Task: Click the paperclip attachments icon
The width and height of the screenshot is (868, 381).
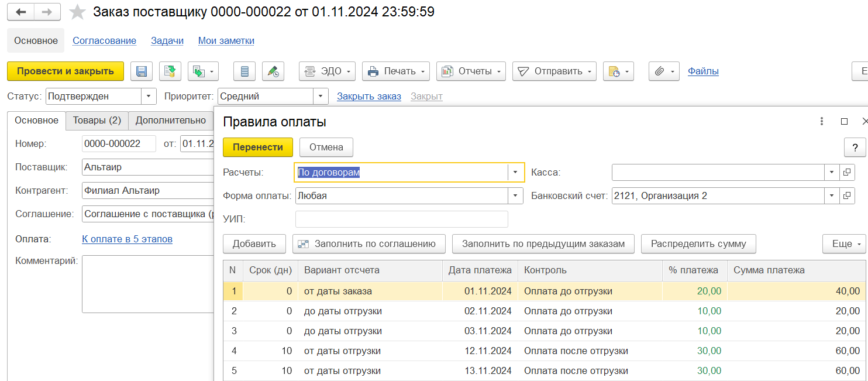Action: click(660, 71)
